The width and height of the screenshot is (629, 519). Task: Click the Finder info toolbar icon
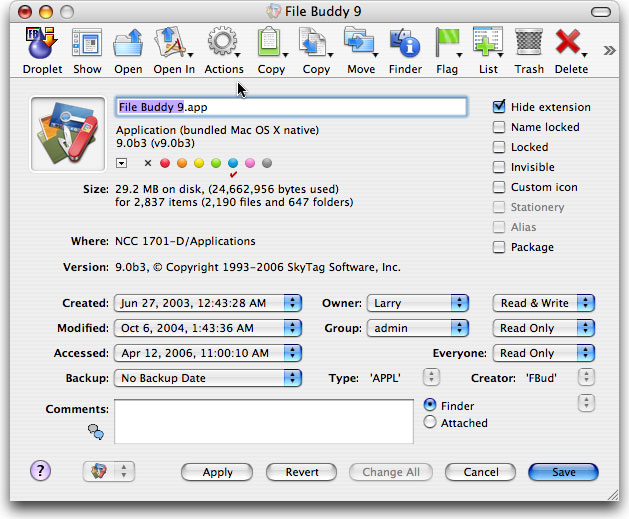pos(405,43)
